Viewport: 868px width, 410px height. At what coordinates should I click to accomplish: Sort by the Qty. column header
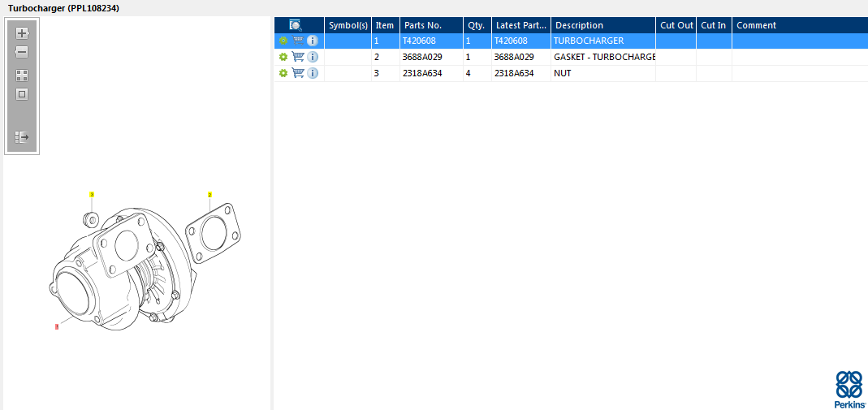(x=477, y=25)
